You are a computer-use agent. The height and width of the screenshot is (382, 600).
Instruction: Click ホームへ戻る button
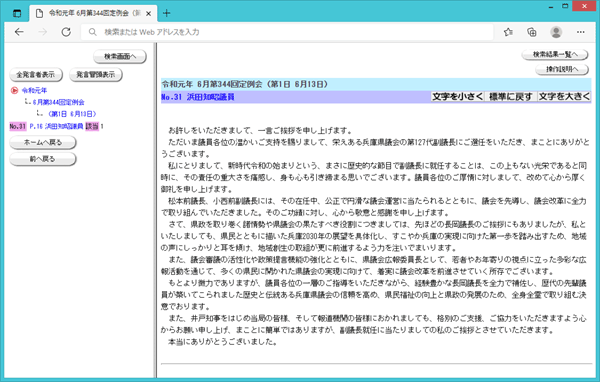coord(43,142)
